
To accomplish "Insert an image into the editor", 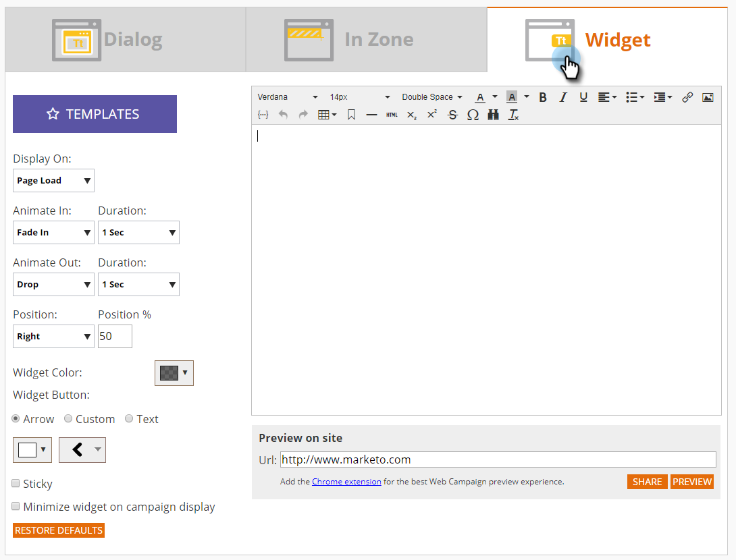I will point(708,97).
